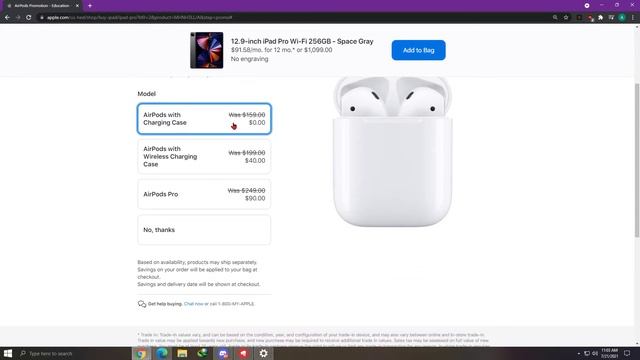Viewport: 640px width, 360px height.
Task: Open the taskbar clock and date
Action: pos(609,353)
